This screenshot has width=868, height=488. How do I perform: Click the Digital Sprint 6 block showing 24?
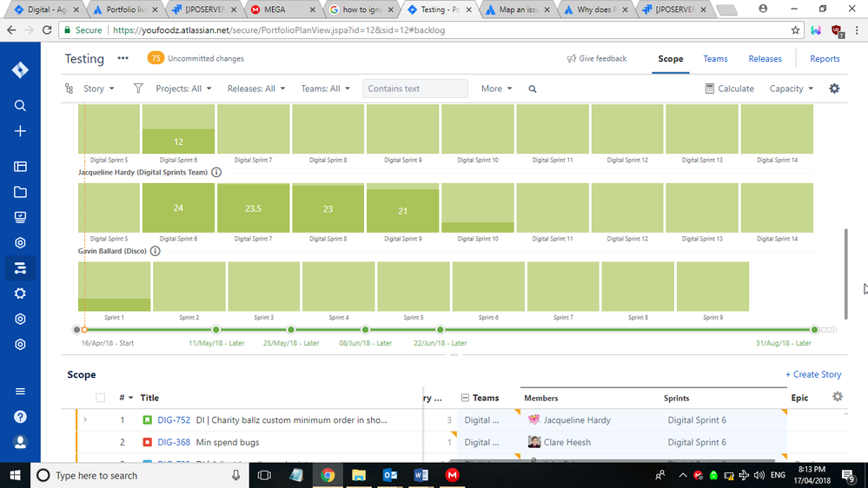point(178,208)
